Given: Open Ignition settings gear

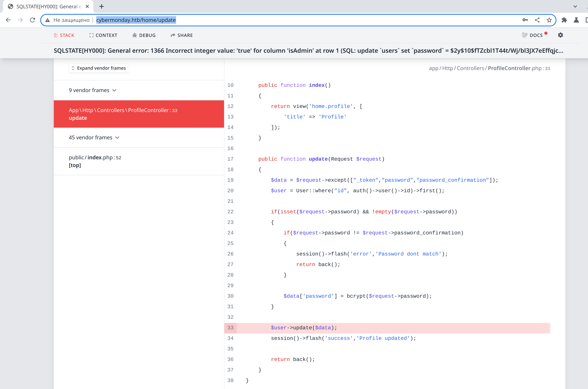Looking at the screenshot, I should click(561, 35).
